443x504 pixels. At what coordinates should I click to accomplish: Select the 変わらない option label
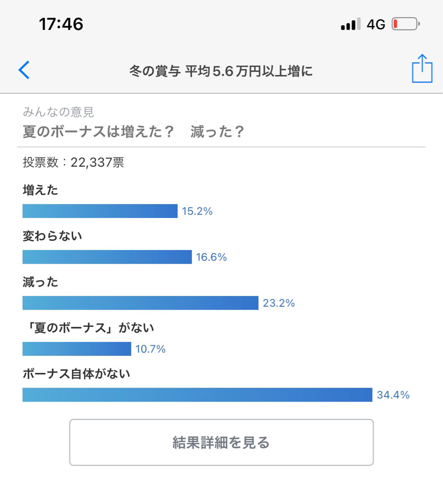pos(53,236)
